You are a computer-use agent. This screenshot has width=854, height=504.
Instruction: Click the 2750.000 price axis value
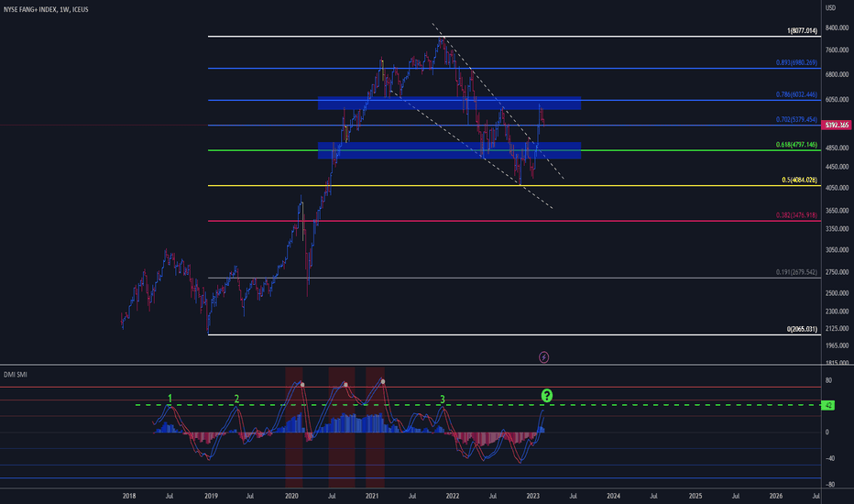[838, 272]
